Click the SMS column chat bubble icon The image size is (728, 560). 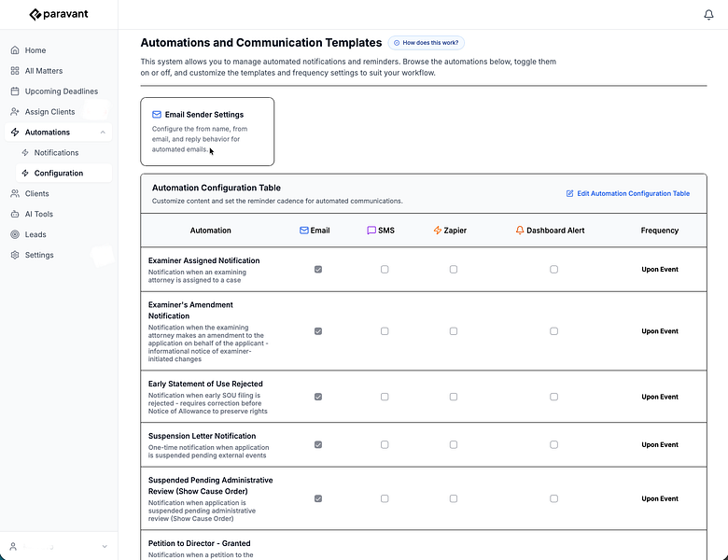click(x=371, y=231)
